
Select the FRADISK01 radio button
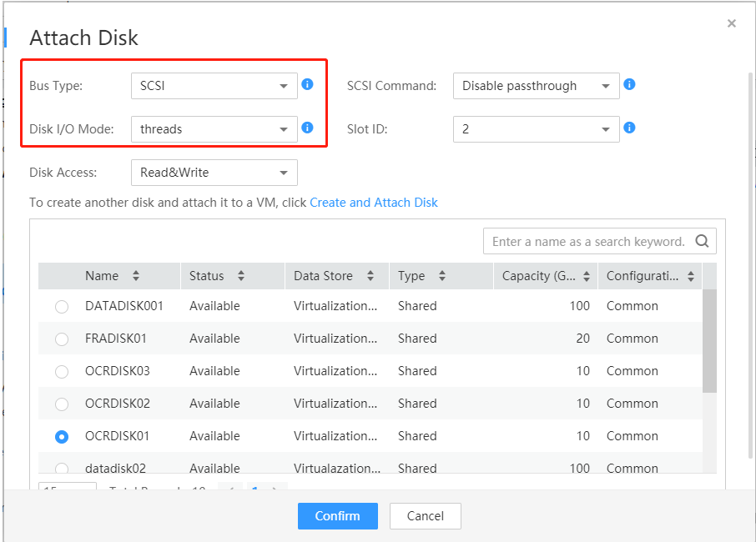62,339
